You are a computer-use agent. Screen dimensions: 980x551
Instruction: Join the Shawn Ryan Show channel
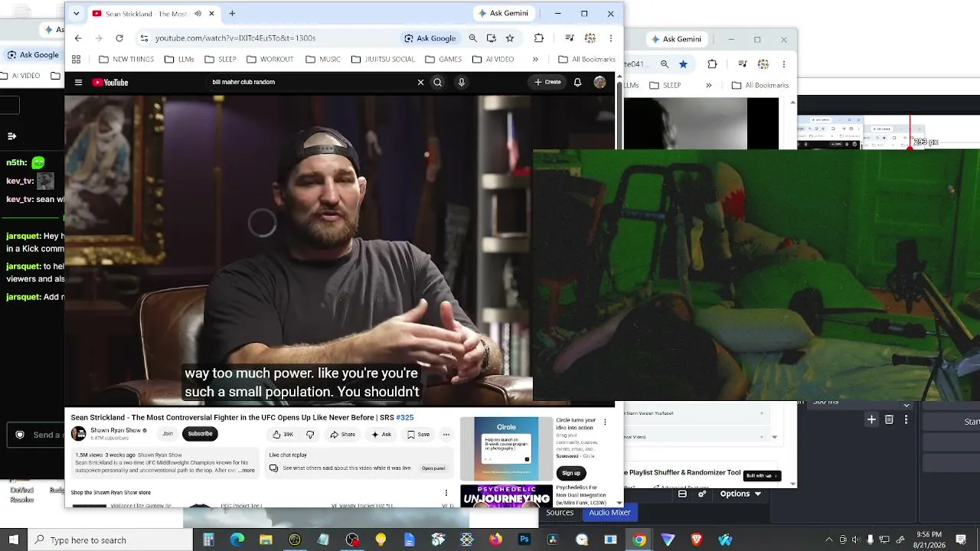click(168, 434)
